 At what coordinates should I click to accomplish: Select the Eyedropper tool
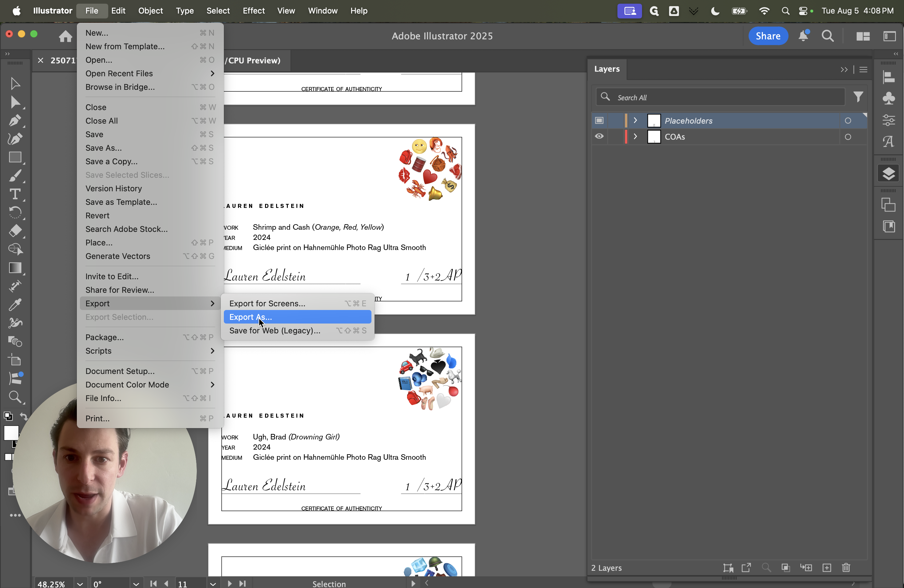click(x=15, y=304)
